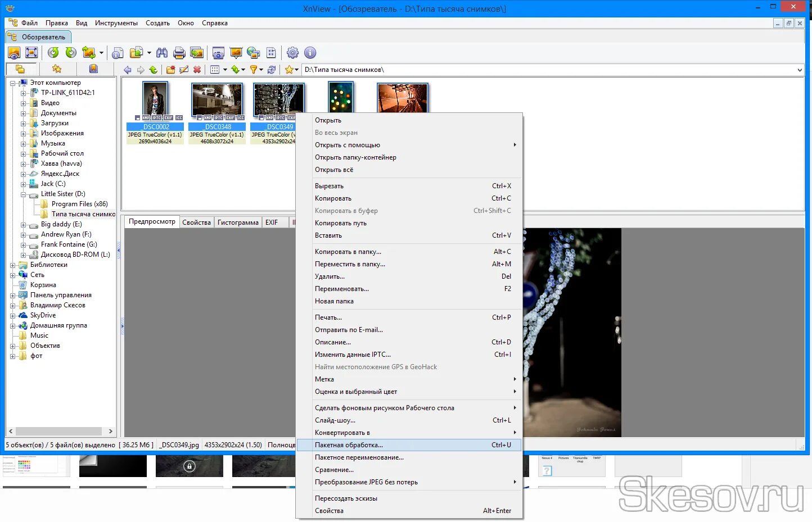Open the screen capture camera icon
Screen dimensions: 812x522
coord(218,53)
